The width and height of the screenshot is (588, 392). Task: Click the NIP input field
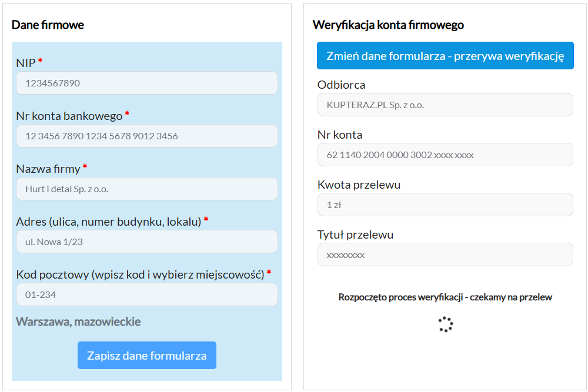click(x=146, y=83)
